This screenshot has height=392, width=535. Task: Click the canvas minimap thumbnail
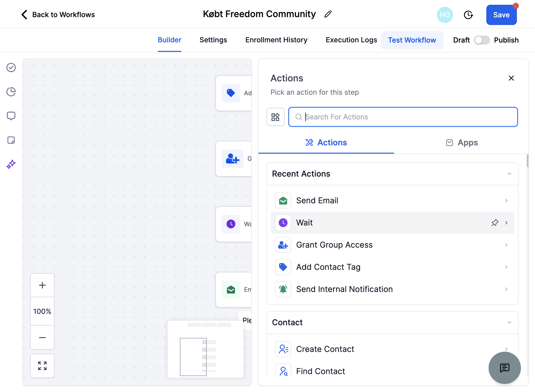coord(205,349)
